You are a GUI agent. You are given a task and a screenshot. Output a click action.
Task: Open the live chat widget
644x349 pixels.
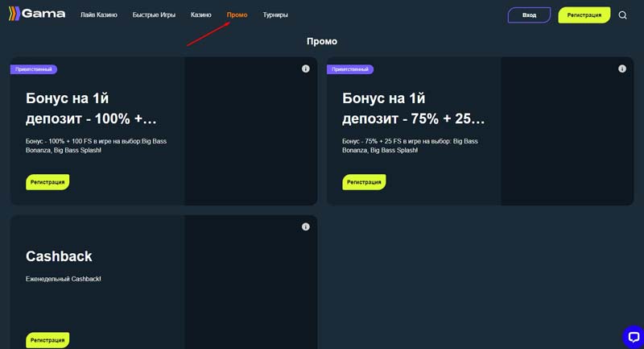click(633, 336)
